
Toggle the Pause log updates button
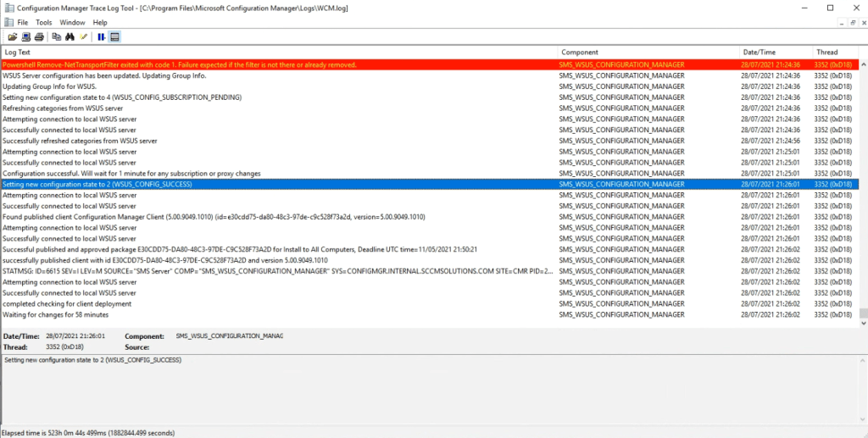[101, 36]
